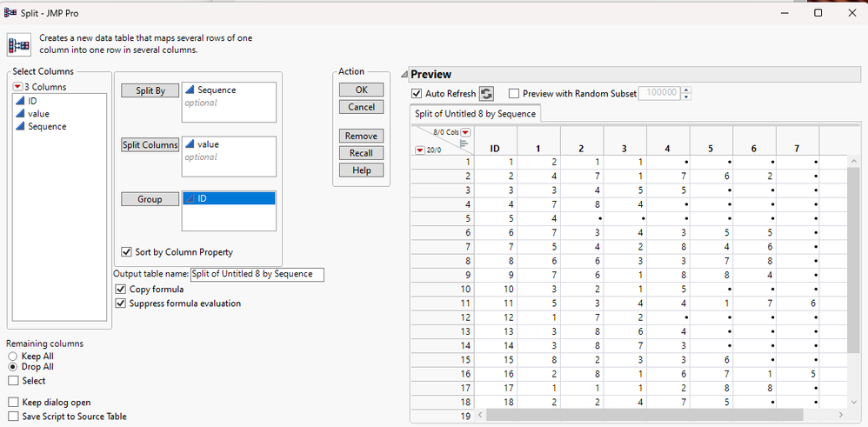
Task: Click the column list lines icon in preview corner
Action: pyautogui.click(x=464, y=143)
